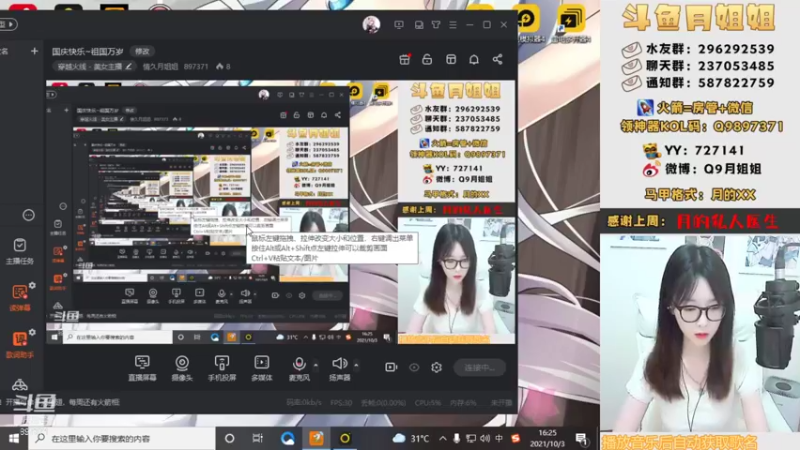Image resolution: width=800 pixels, height=450 pixels.
Task: Start recording with the video camera icon
Action: coord(391,367)
